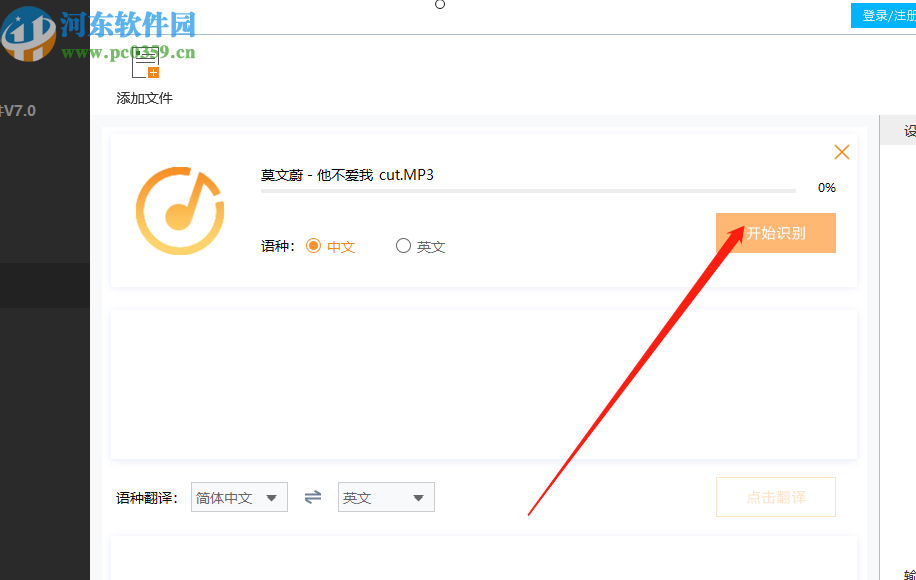Remove the file with the orange X
This screenshot has height=580, width=916.
pyautogui.click(x=841, y=152)
